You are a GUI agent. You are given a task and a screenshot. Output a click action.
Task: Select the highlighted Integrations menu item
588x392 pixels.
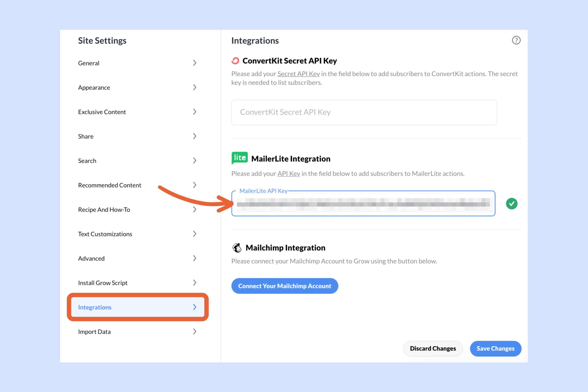tap(95, 307)
